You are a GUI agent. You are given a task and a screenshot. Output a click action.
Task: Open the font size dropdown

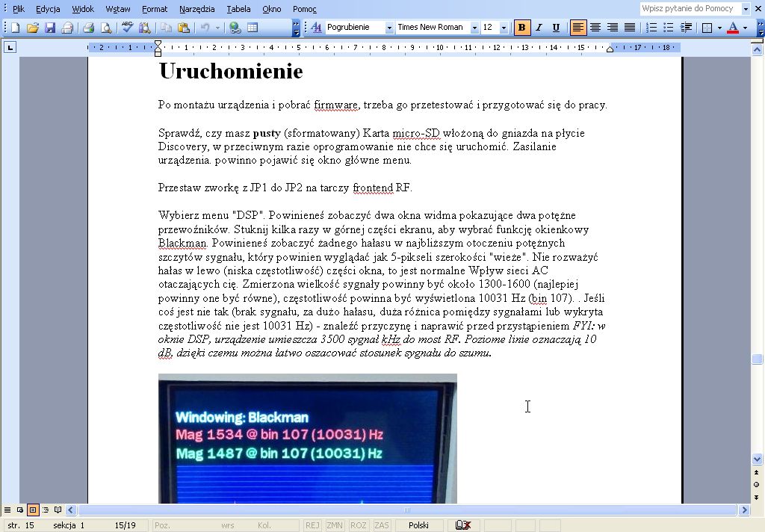pos(504,28)
